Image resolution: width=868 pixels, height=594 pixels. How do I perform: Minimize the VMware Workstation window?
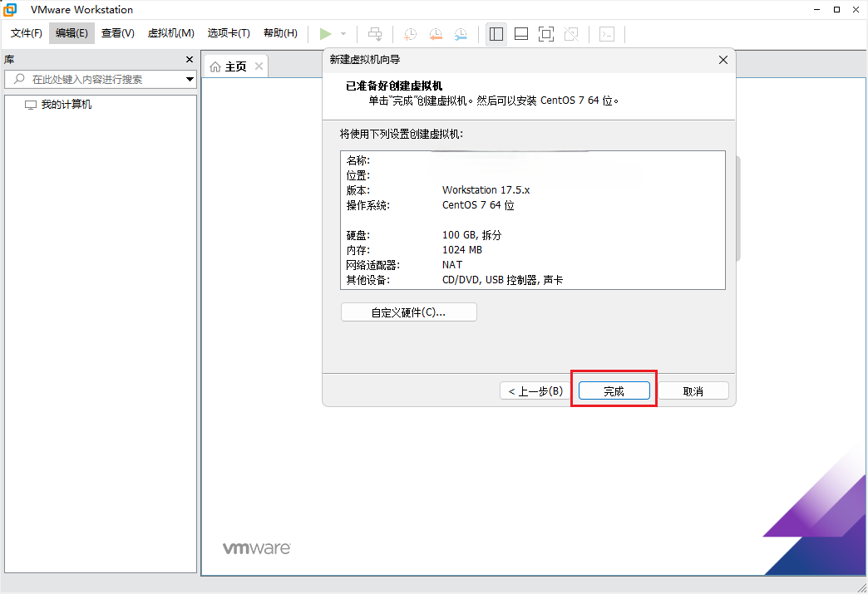click(x=817, y=9)
